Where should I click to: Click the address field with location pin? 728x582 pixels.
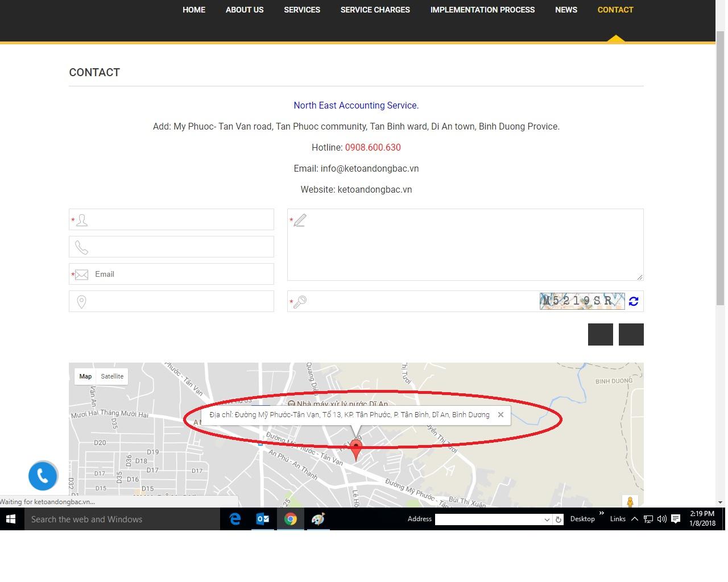coord(171,301)
